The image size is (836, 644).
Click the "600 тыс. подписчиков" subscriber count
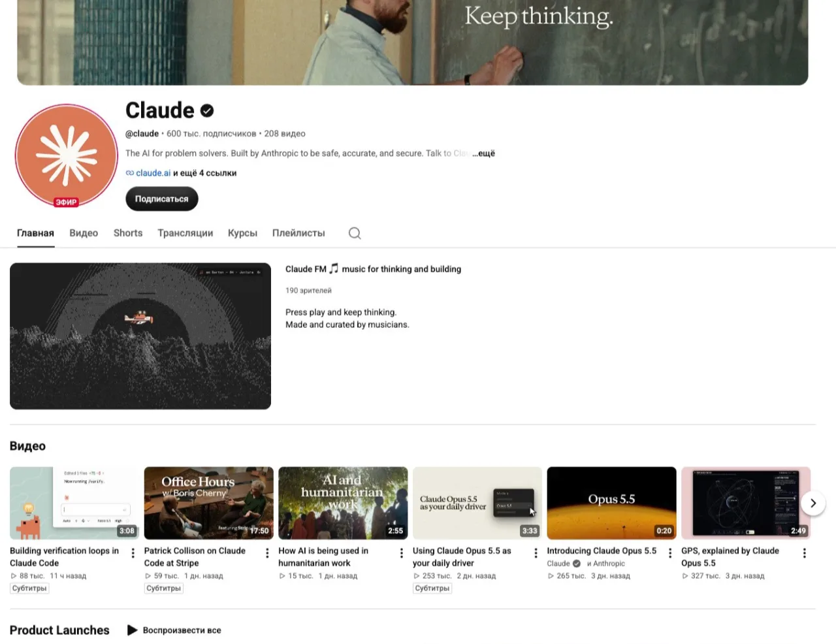(x=212, y=134)
